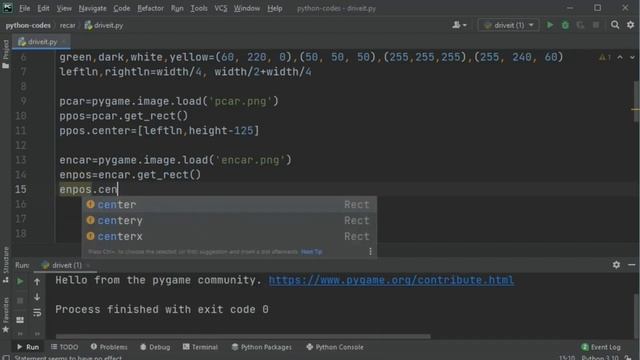Screen dimensions: 640x360
Task: Click Python 3.10 interpreter in status bar
Action: point(600,358)
